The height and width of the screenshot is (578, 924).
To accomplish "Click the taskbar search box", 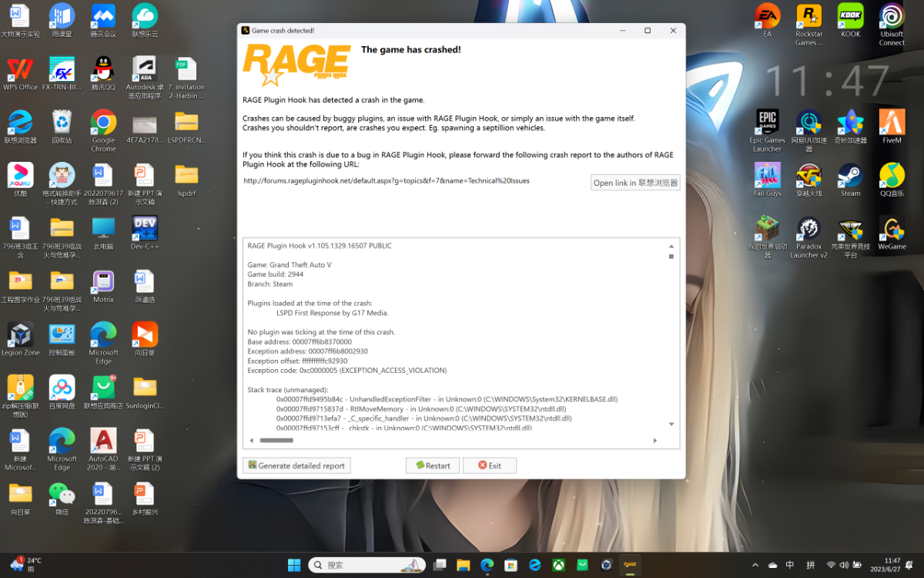I will [x=367, y=565].
